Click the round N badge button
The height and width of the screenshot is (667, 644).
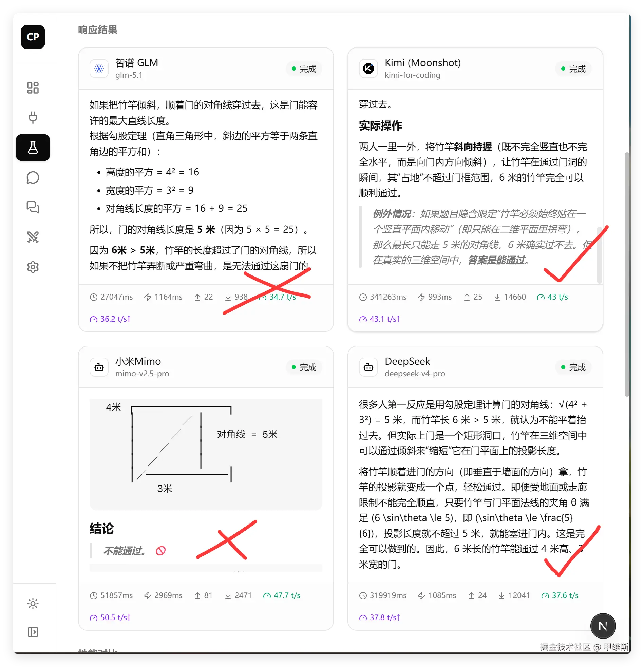(603, 626)
